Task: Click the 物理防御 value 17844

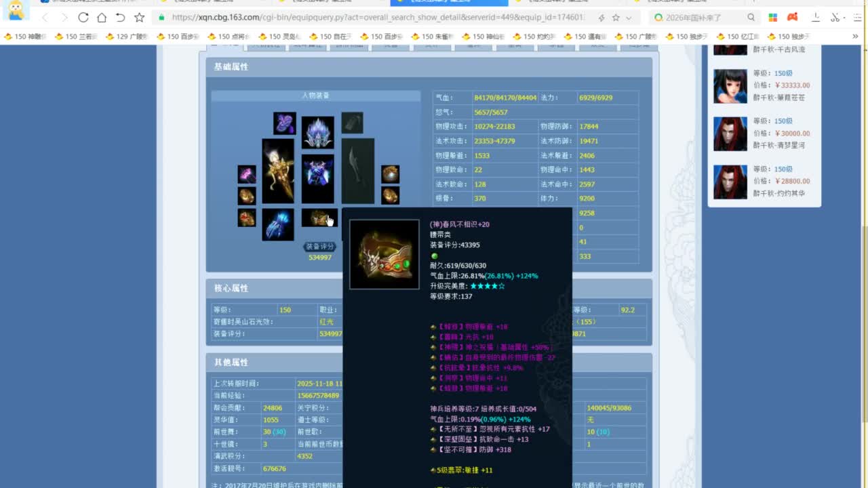Action: click(x=589, y=127)
